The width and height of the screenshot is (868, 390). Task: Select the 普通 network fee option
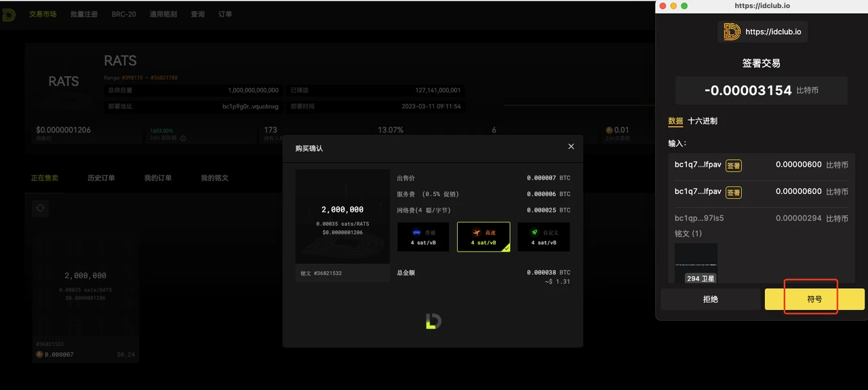(x=422, y=237)
